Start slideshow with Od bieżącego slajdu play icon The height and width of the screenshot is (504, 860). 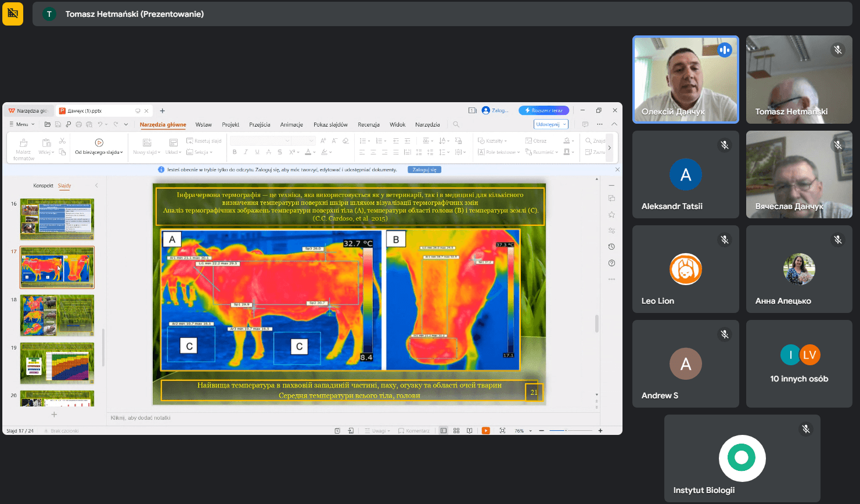point(99,142)
